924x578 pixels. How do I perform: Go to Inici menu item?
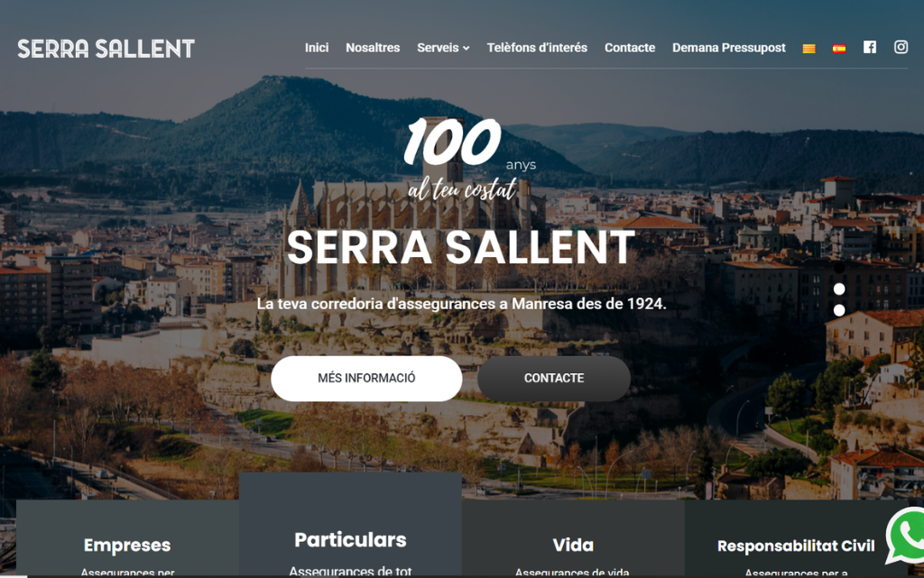(x=317, y=48)
